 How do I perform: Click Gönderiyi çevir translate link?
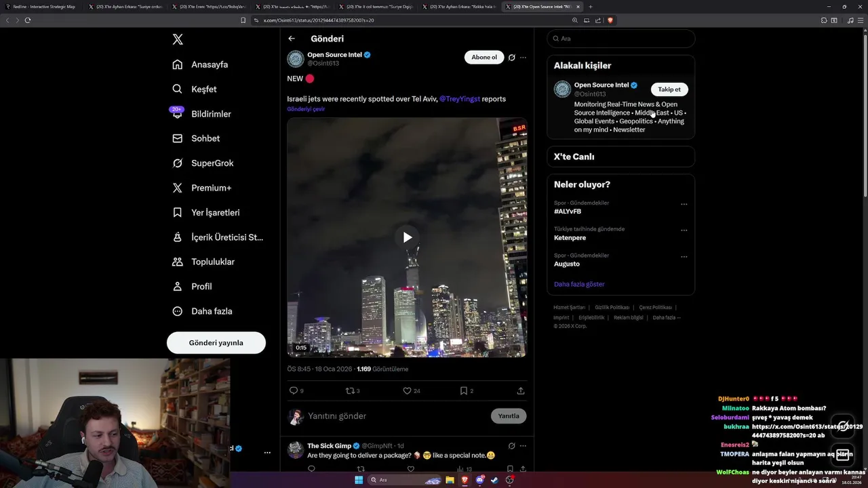(x=306, y=109)
